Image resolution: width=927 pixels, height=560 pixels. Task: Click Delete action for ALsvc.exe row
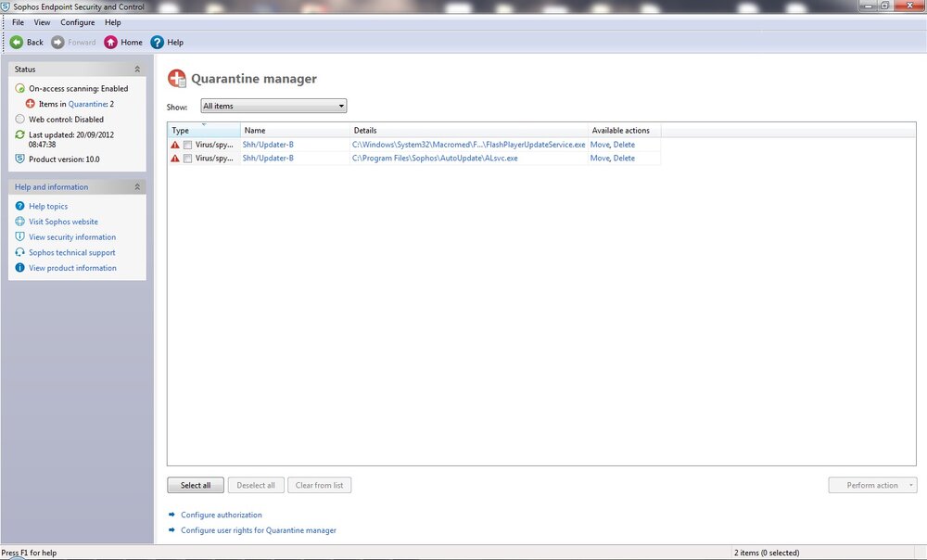[624, 158]
